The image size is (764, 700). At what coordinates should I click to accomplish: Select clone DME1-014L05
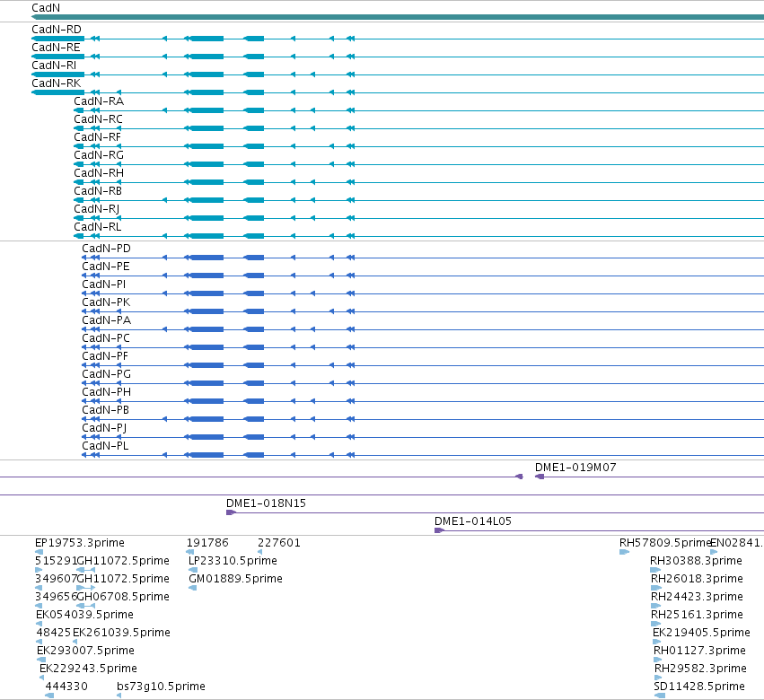(x=473, y=522)
